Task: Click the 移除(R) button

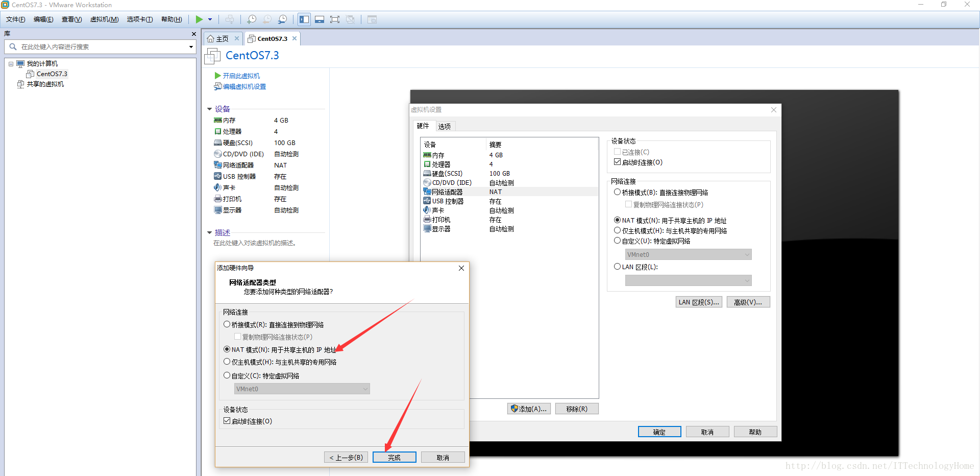Action: (x=577, y=409)
